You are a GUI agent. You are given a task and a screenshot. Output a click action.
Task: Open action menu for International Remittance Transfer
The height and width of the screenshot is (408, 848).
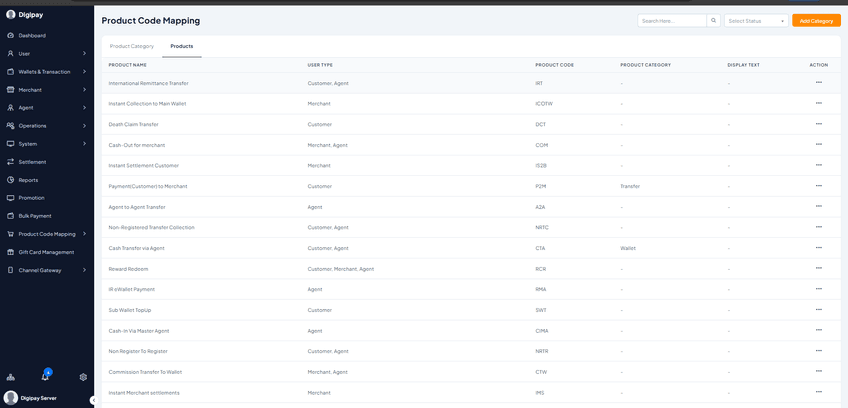(818, 82)
